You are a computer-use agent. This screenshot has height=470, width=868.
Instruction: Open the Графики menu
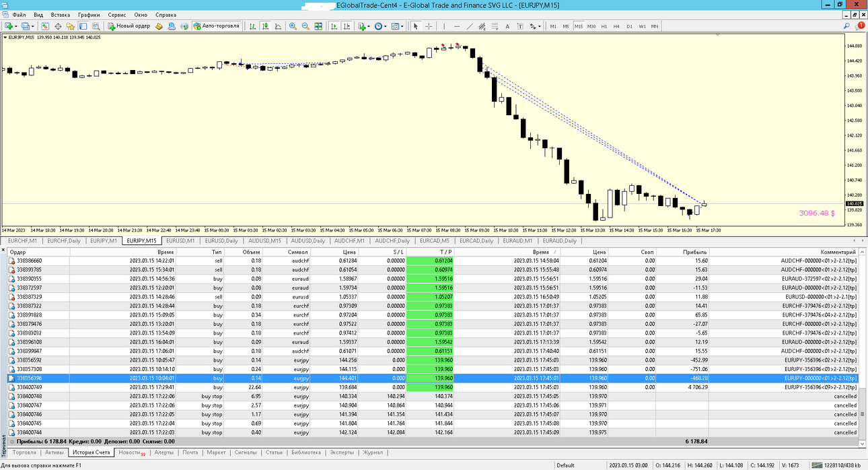click(89, 15)
